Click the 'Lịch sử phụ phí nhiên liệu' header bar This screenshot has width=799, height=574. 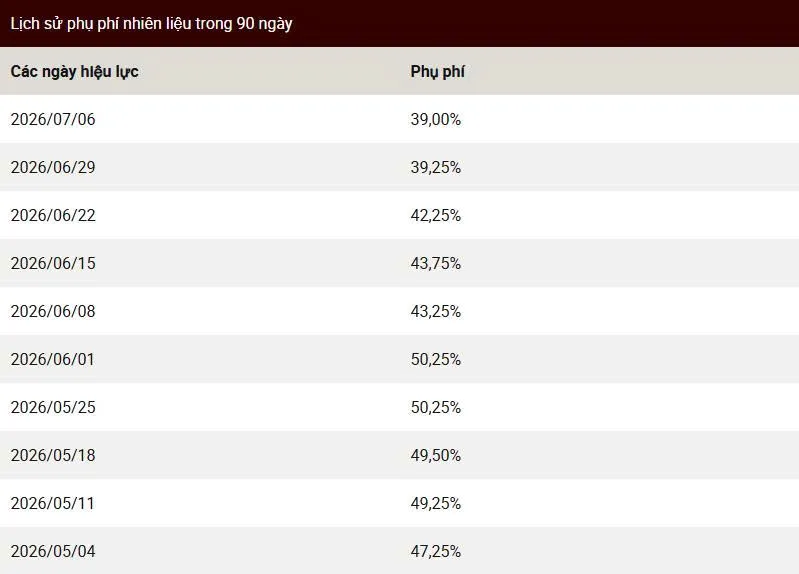(400, 23)
